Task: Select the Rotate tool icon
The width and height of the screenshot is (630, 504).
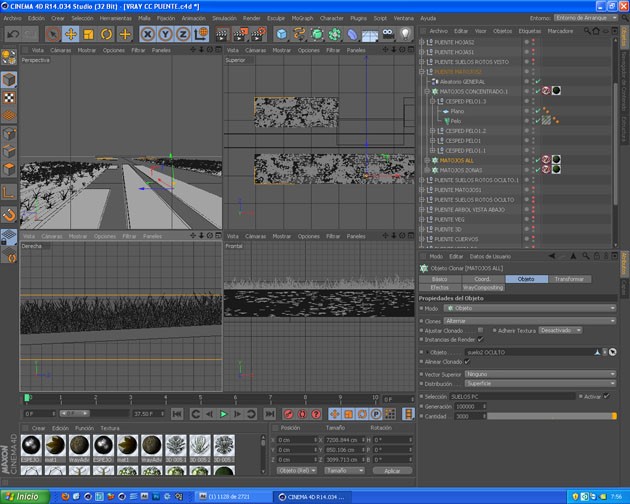Action: [106, 34]
